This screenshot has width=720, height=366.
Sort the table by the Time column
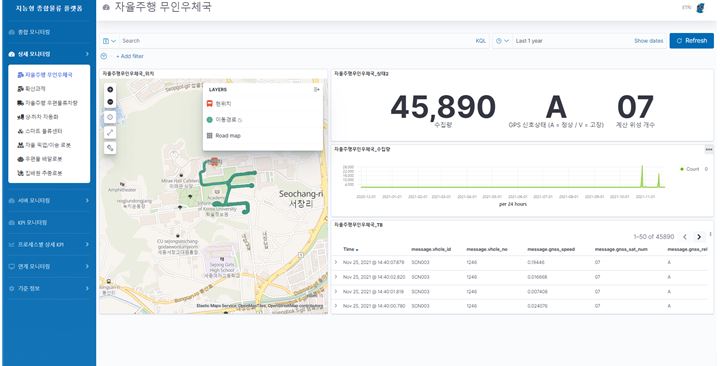tap(350, 249)
